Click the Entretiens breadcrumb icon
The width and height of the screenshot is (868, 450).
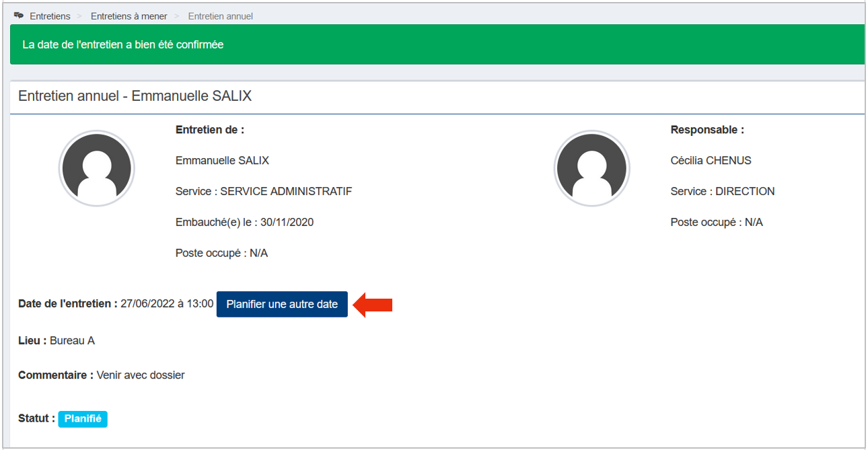[19, 15]
